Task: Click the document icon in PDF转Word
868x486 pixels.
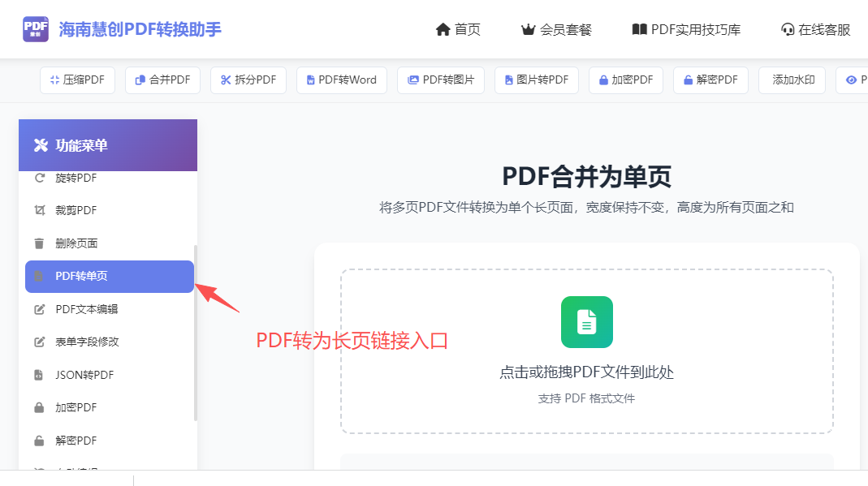Action: point(310,80)
